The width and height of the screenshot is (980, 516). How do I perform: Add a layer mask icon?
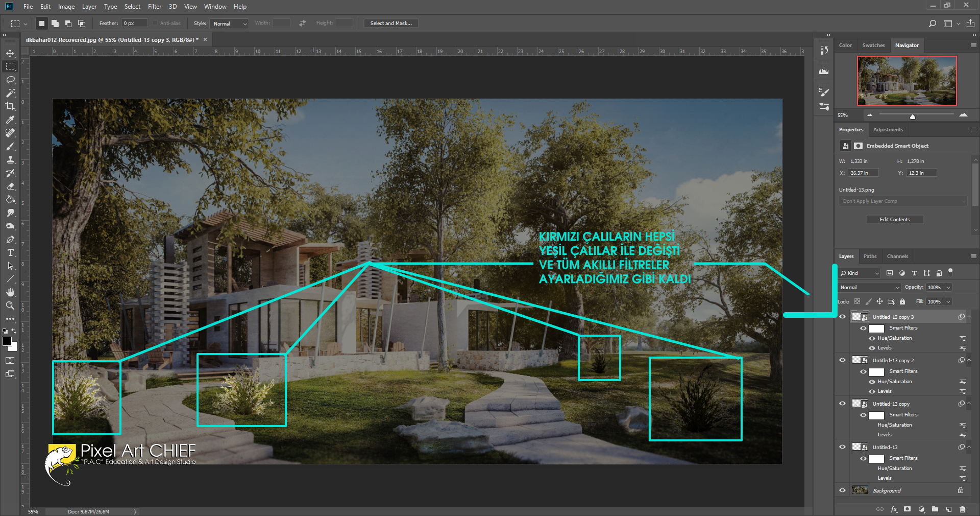(x=907, y=509)
